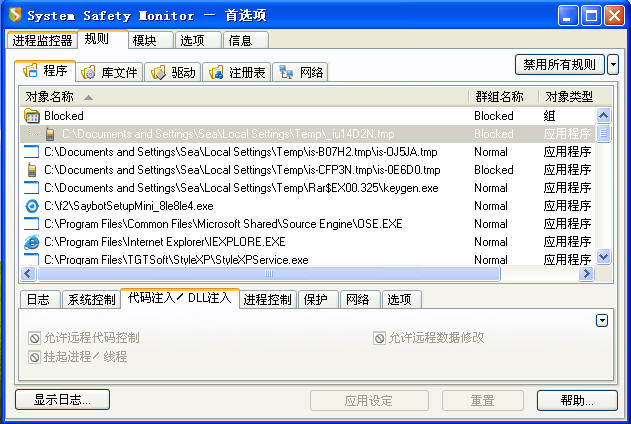Click Blocked group cell of is-0E6D0.tmp

[494, 170]
